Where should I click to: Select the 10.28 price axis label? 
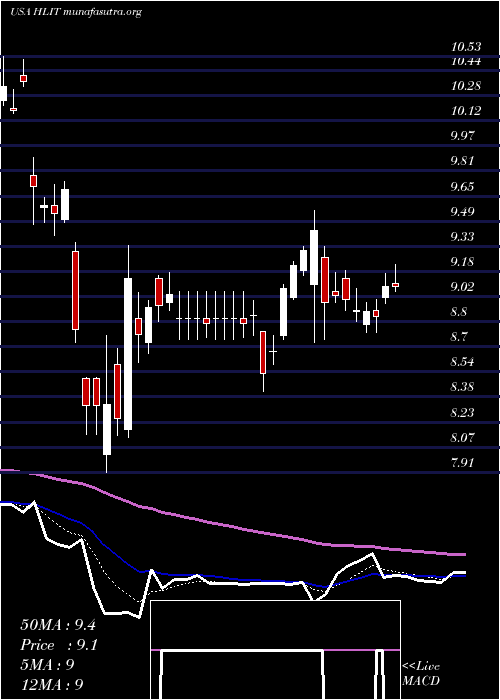click(466, 85)
